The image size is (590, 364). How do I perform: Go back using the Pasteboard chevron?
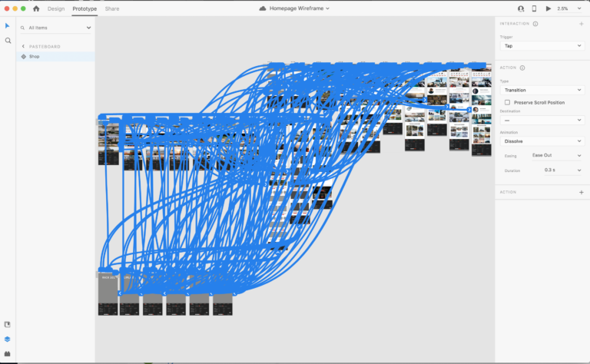point(23,46)
